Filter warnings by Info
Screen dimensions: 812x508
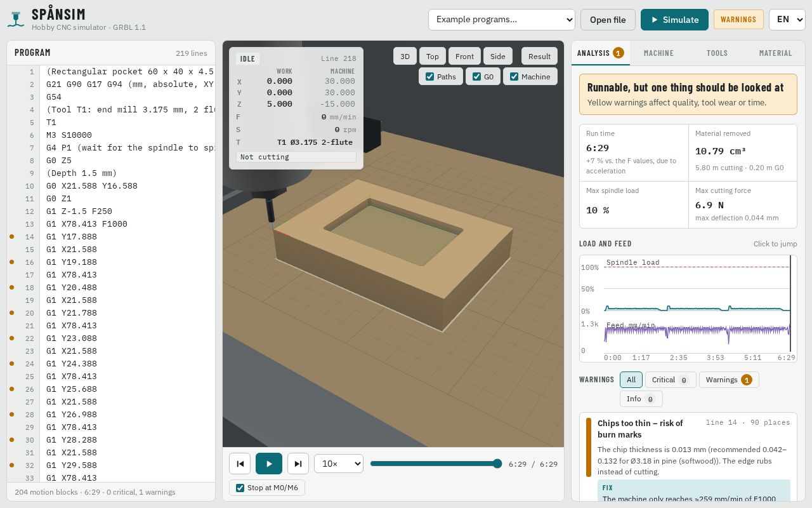(641, 399)
